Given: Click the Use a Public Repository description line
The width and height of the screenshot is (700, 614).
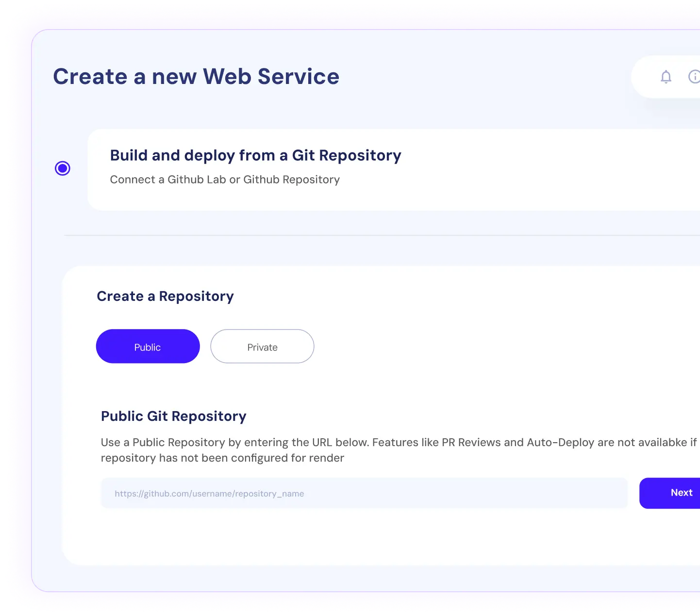Looking at the screenshot, I should [398, 442].
